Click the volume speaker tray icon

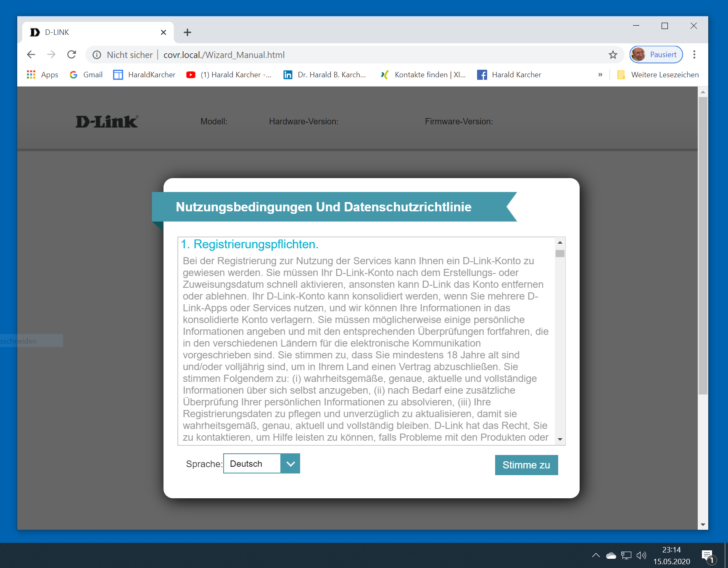tap(641, 555)
